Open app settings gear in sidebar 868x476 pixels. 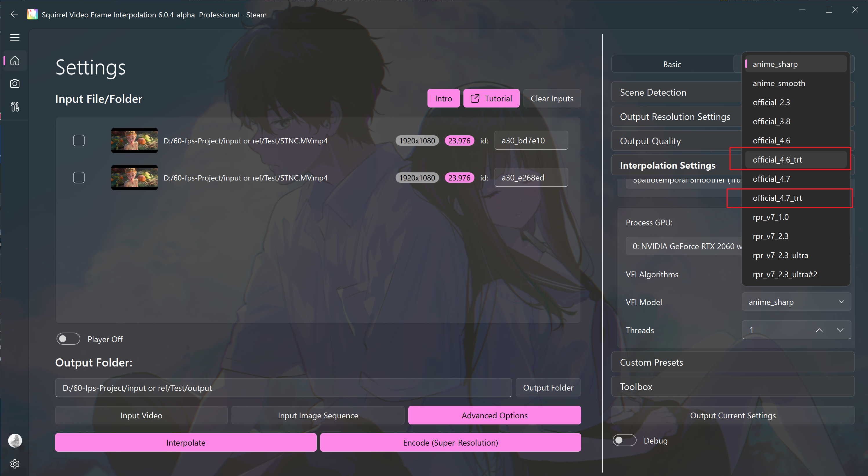[x=15, y=464]
